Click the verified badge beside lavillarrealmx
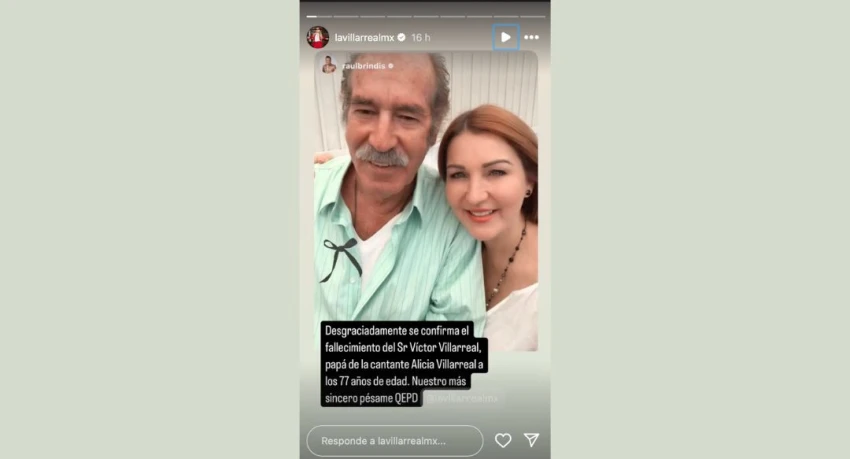This screenshot has height=459, width=850. coord(402,37)
